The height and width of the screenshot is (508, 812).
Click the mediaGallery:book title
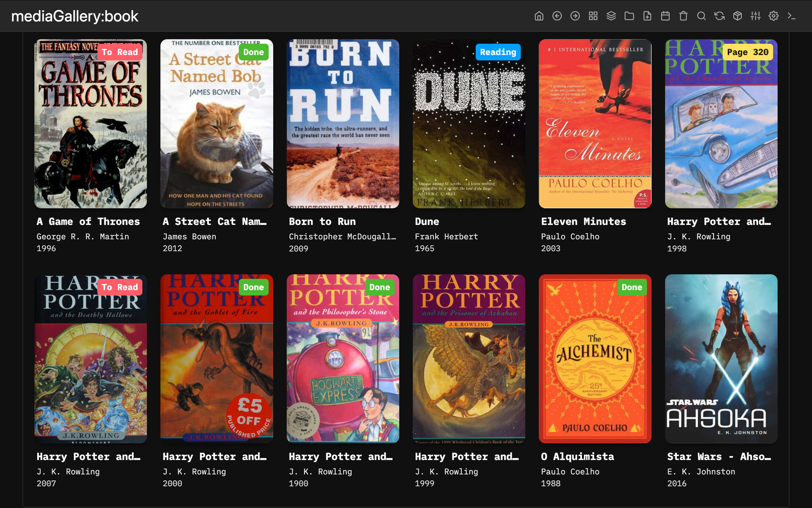[74, 16]
